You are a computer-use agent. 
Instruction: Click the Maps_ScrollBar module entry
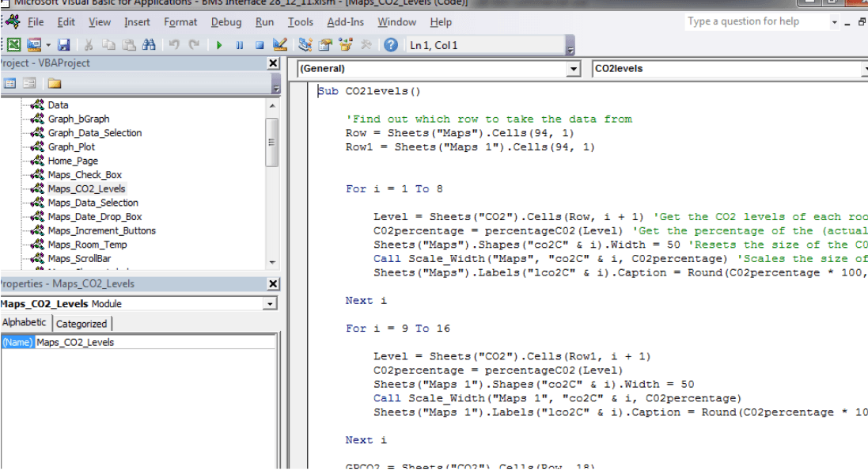pyautogui.click(x=83, y=259)
